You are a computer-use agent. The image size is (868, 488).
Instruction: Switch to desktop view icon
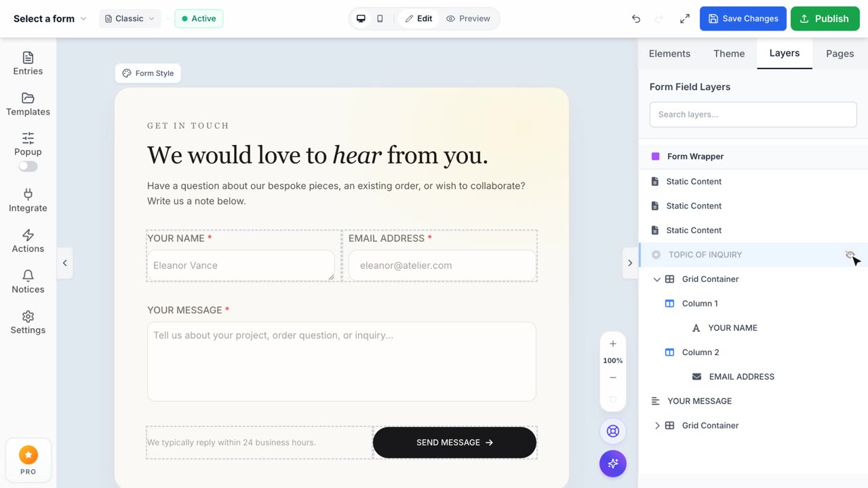[x=361, y=19]
